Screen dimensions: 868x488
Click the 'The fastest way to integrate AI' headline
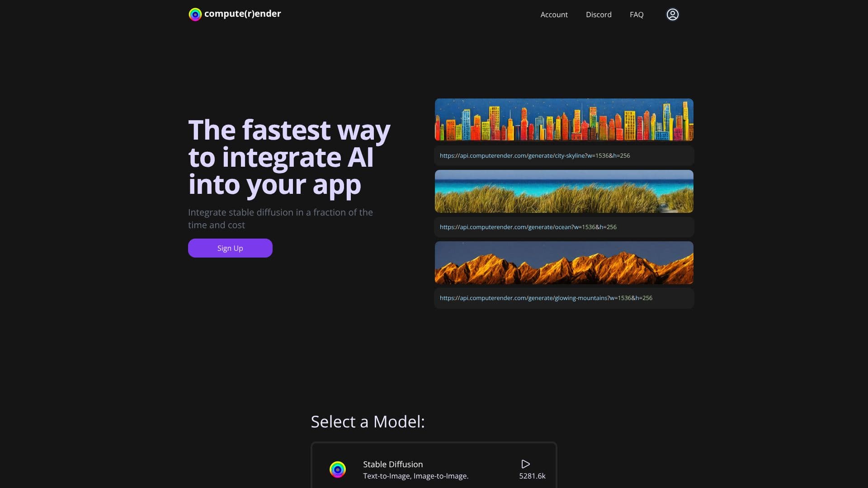(x=289, y=157)
